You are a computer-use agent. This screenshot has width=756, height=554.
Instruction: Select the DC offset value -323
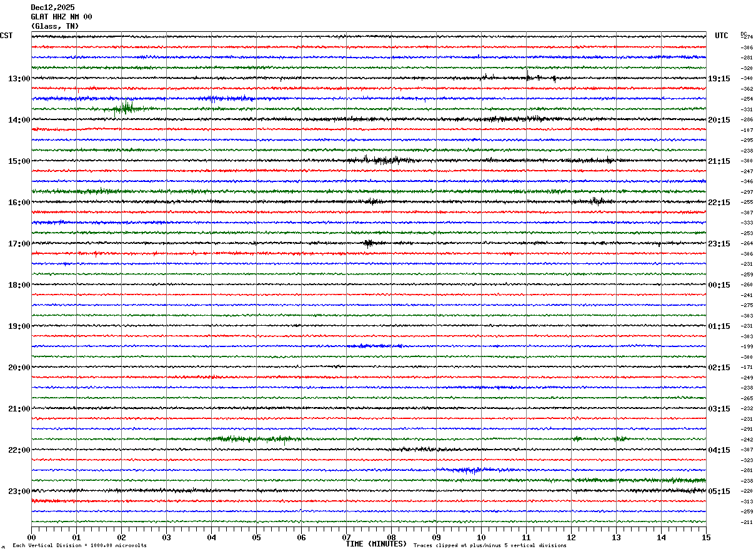click(x=747, y=460)
